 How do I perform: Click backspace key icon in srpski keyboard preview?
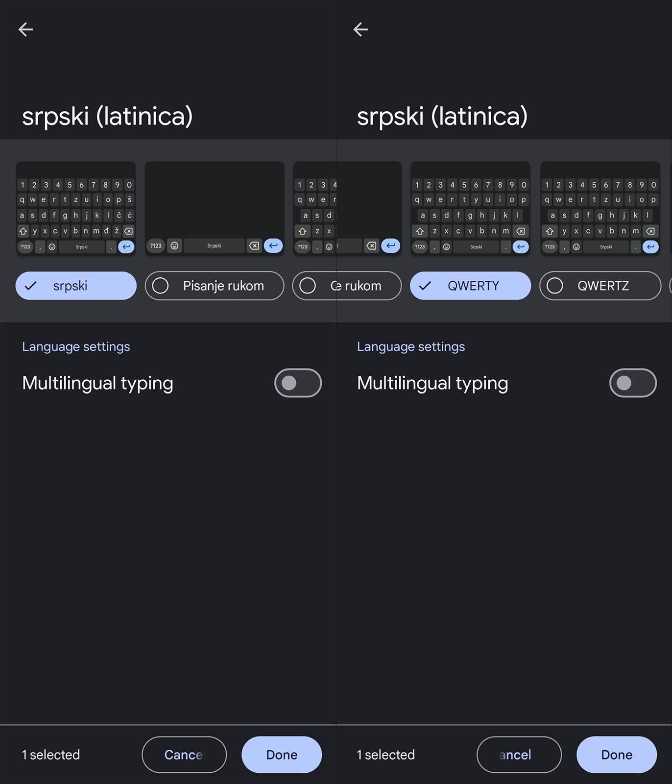(128, 231)
